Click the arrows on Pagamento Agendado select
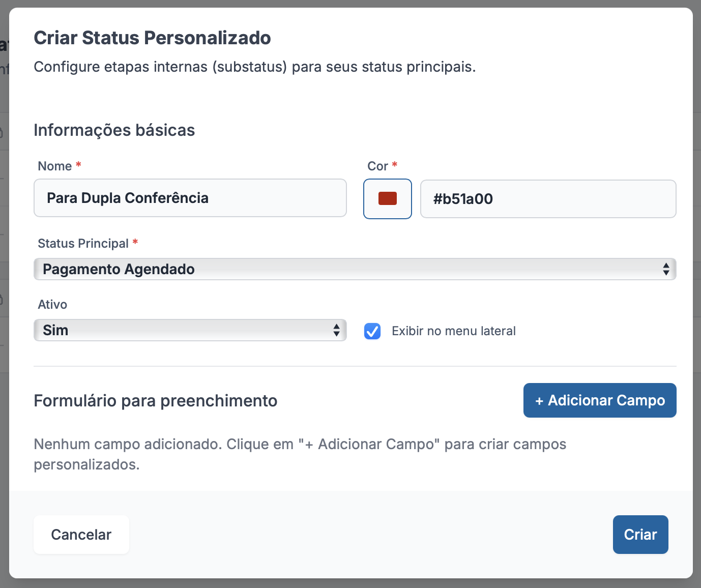 (666, 269)
